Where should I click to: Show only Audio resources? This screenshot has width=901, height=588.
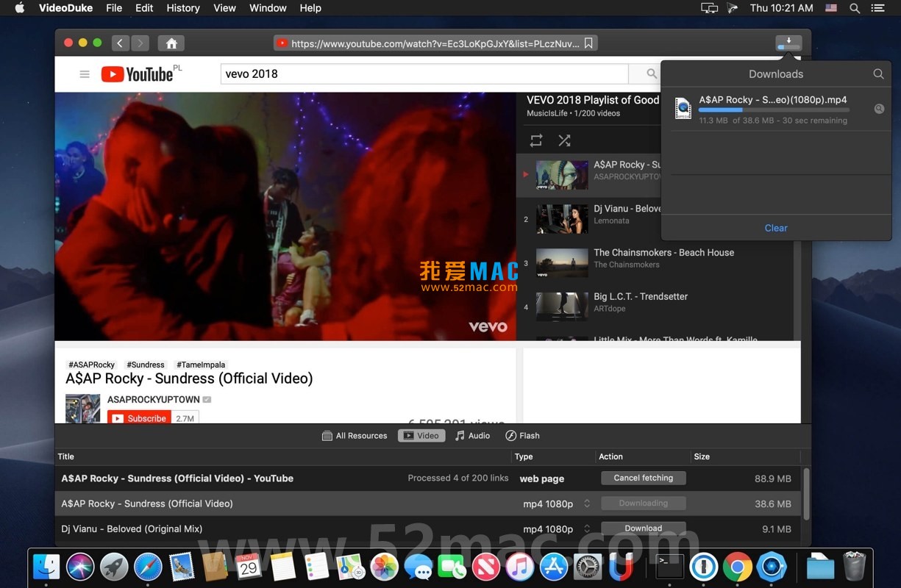(x=472, y=436)
